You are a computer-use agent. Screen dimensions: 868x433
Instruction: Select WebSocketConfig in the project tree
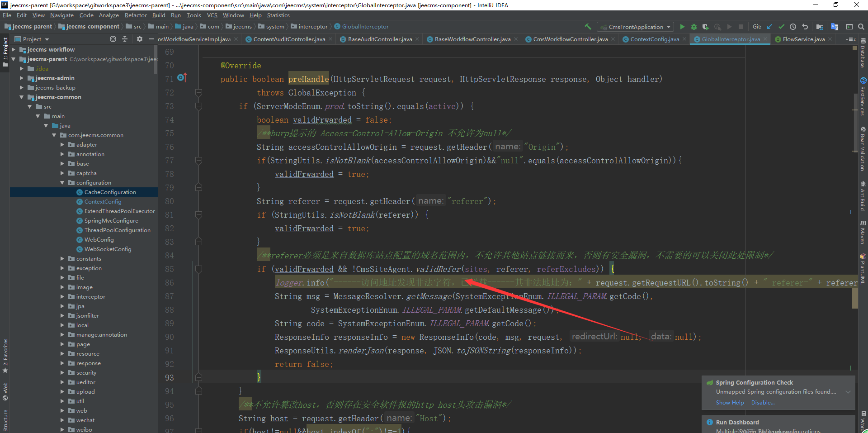point(108,249)
